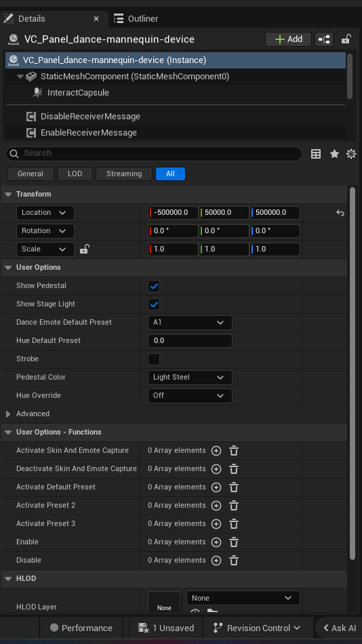This screenshot has height=644, width=362.
Task: Collapse the Transform section
Action: (8, 195)
